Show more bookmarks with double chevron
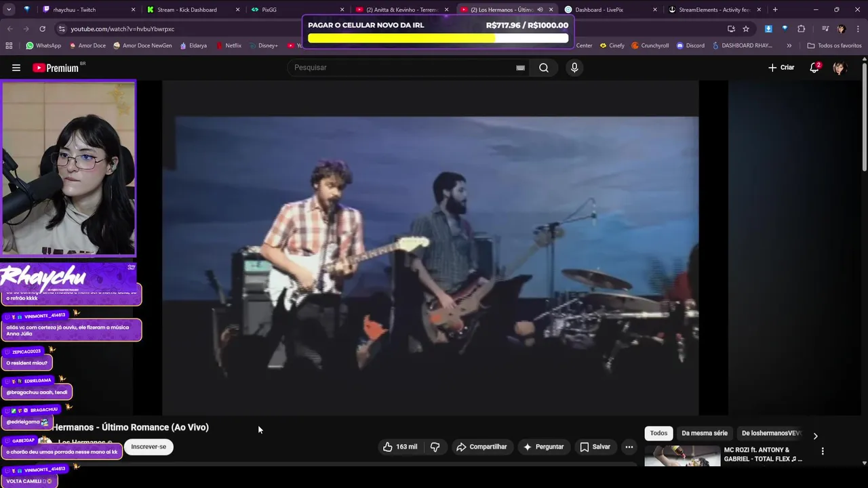Viewport: 868px width, 488px height. click(x=789, y=45)
